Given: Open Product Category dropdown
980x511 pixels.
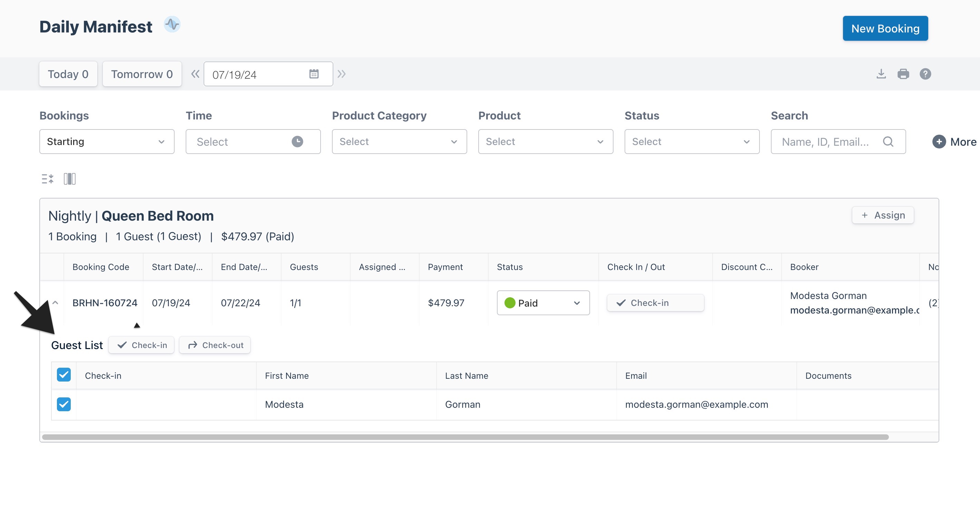Looking at the screenshot, I should pos(400,142).
